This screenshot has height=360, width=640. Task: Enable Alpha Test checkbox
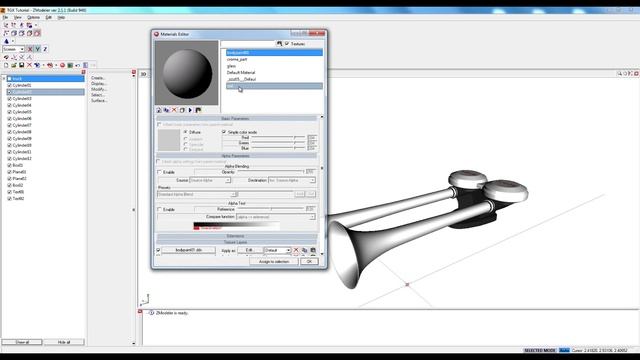click(x=160, y=209)
